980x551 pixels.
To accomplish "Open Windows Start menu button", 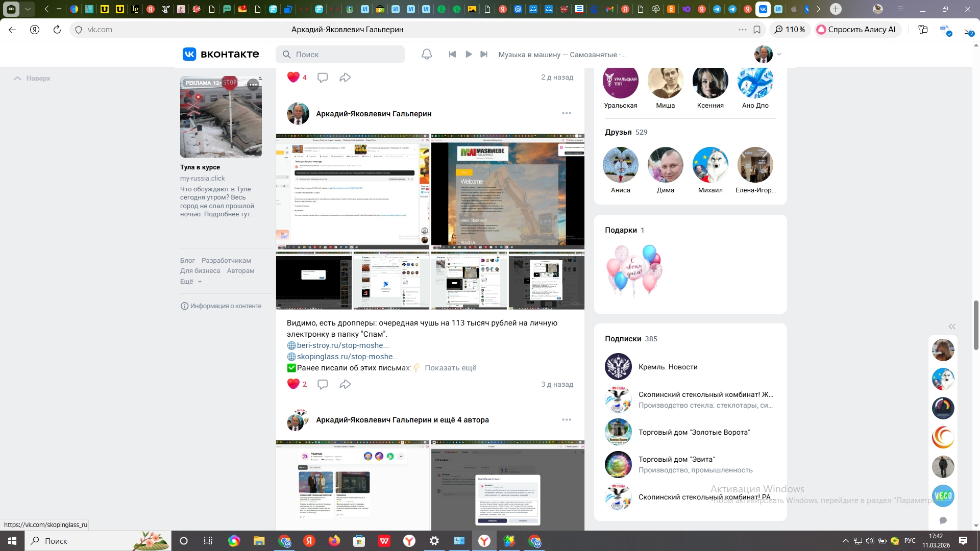I will point(12,541).
